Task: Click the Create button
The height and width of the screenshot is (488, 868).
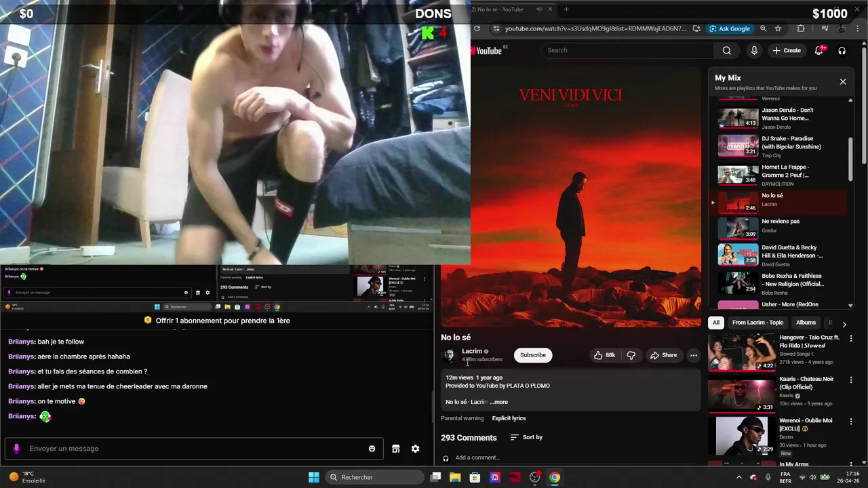Action: coord(787,50)
